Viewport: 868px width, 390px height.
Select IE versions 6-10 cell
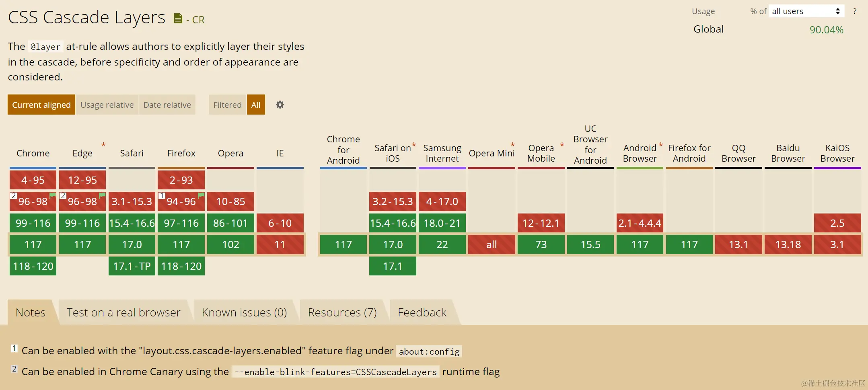(x=280, y=223)
